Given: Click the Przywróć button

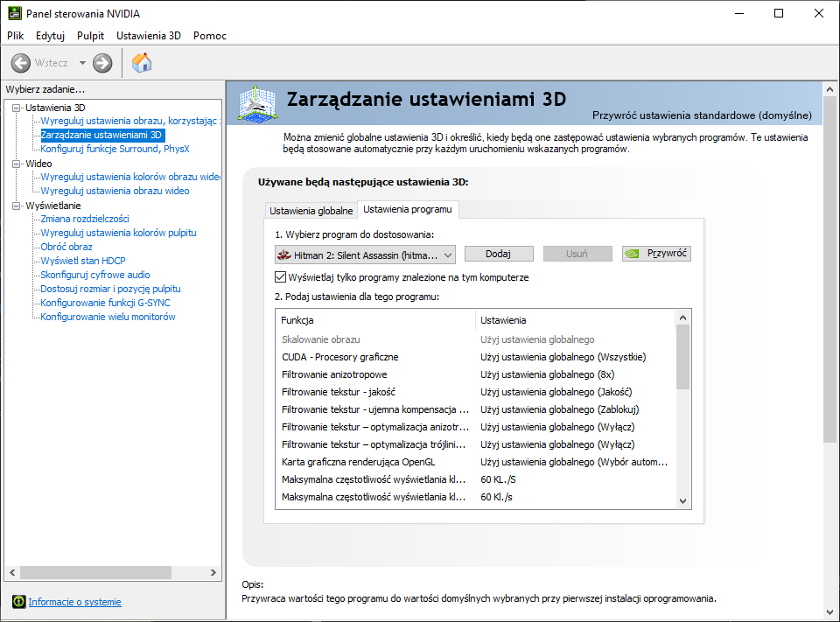Looking at the screenshot, I should pos(656,254).
